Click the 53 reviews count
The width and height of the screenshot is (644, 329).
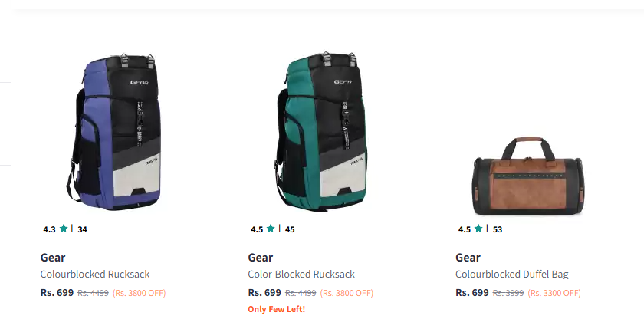click(498, 229)
